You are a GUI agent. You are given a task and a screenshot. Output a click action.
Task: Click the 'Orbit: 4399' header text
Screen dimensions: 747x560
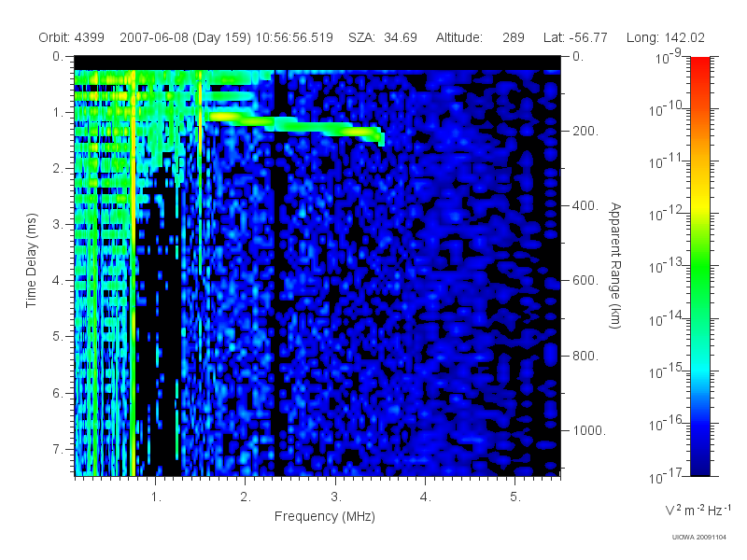tap(72, 37)
